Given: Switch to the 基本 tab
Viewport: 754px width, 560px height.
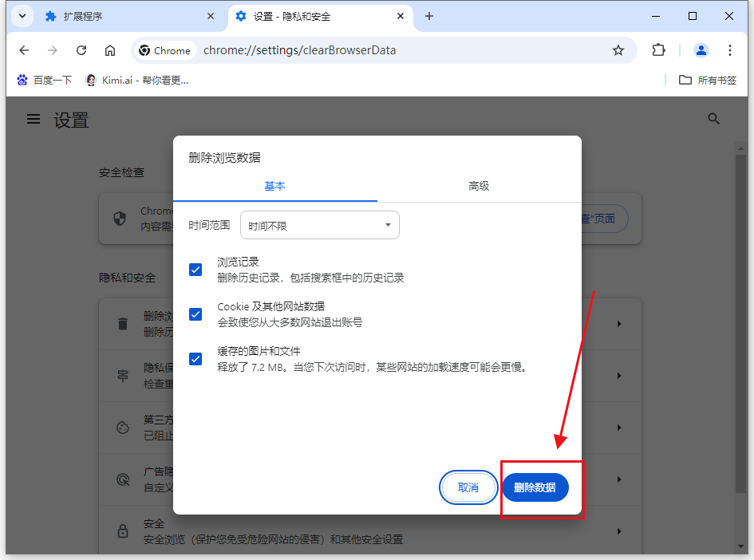Looking at the screenshot, I should [275, 186].
